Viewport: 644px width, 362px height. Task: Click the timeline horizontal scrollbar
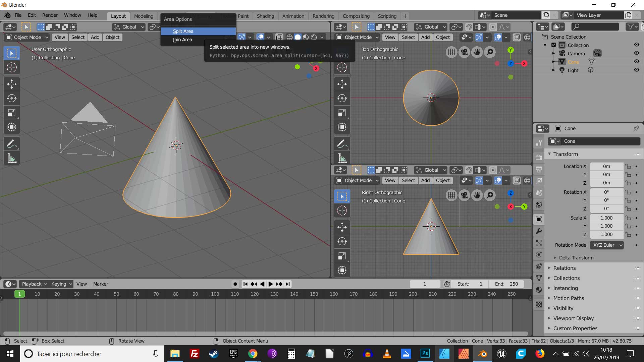point(265,334)
